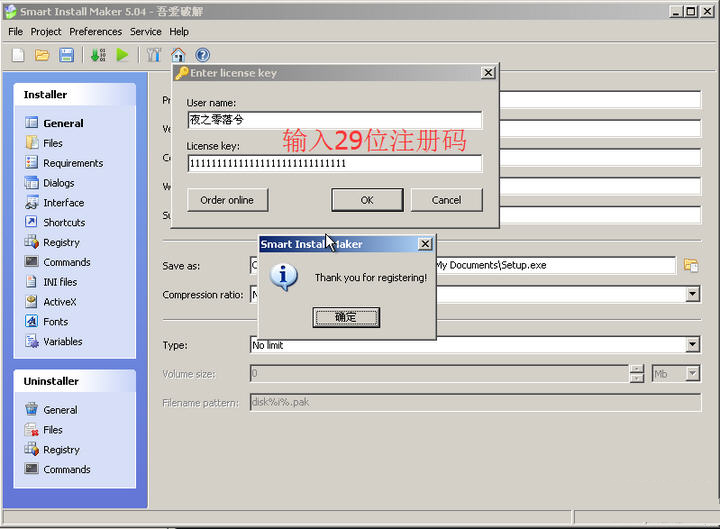Open the Help menu
Screen dimensions: 720x529
179,32
